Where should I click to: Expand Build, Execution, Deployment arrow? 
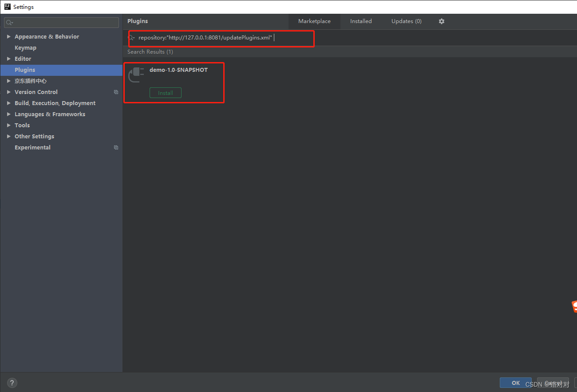[8, 103]
